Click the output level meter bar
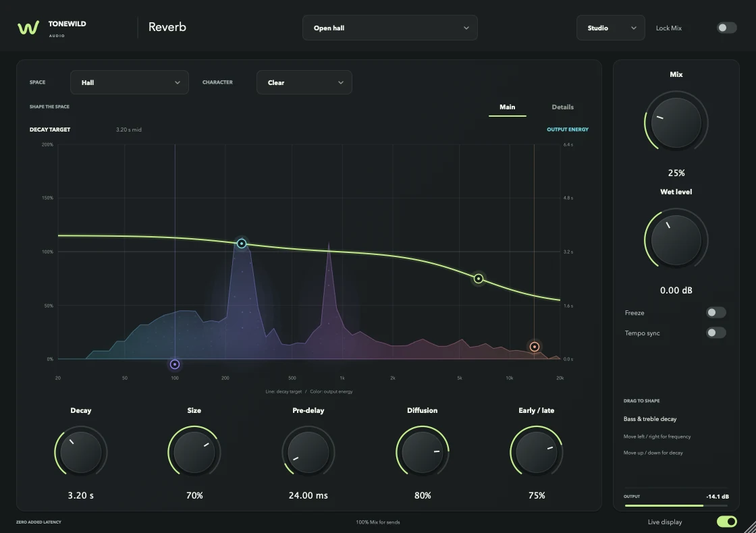This screenshot has height=533, width=756. pyautogui.click(x=676, y=505)
